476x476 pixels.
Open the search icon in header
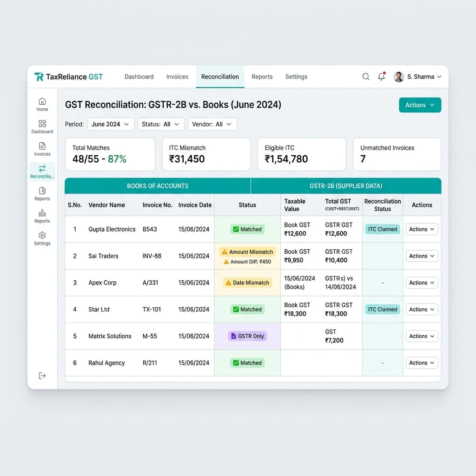pyautogui.click(x=366, y=77)
